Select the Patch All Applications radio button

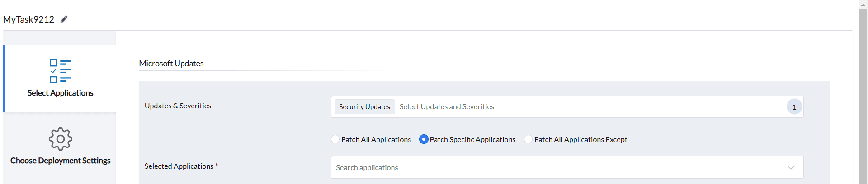pos(335,139)
